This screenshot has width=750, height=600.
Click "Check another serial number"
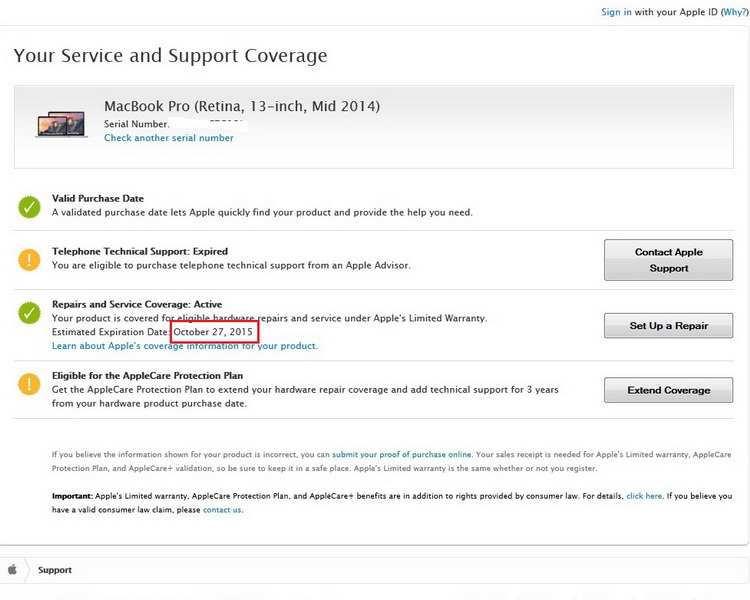click(x=169, y=138)
